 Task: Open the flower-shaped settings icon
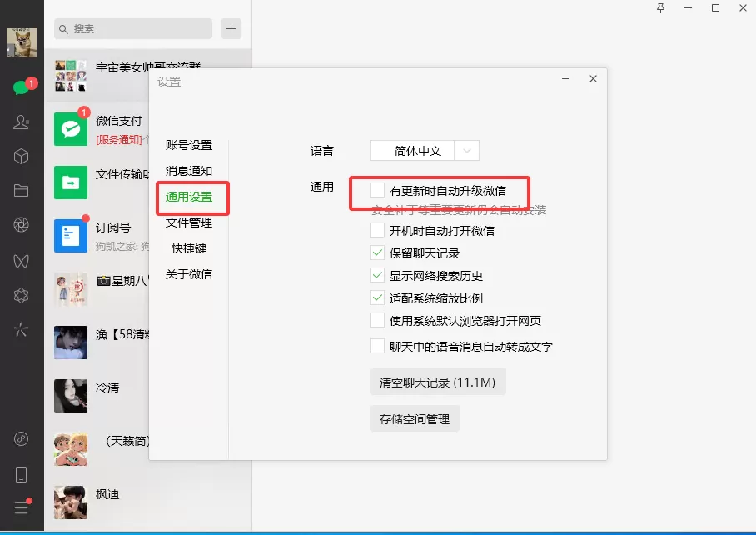point(21,295)
